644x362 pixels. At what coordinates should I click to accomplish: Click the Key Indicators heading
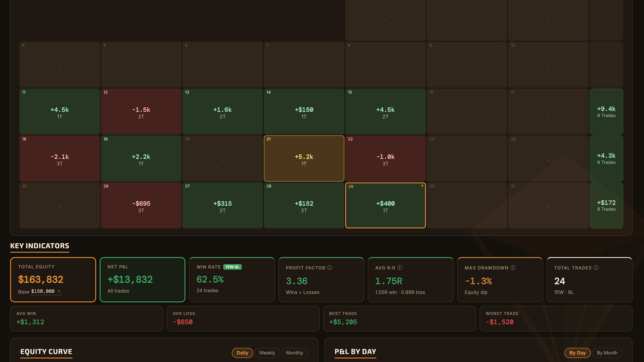pos(40,246)
